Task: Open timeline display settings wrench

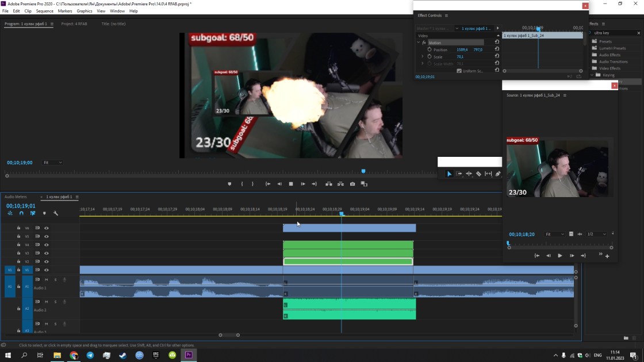Action: coord(56,213)
